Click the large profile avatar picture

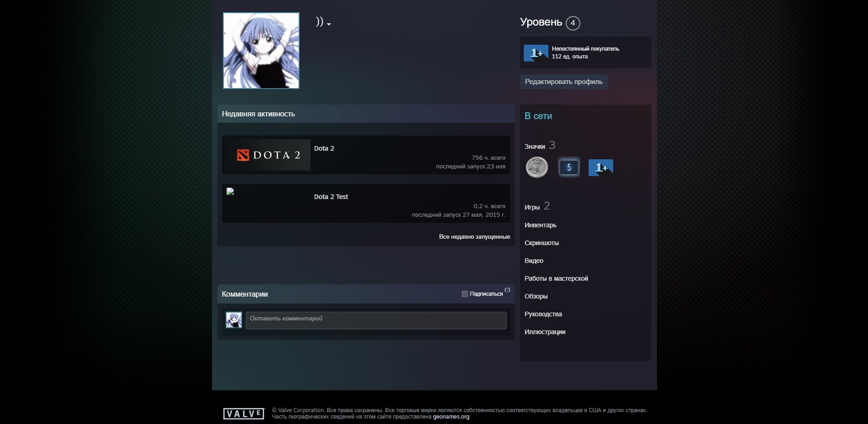click(x=261, y=51)
